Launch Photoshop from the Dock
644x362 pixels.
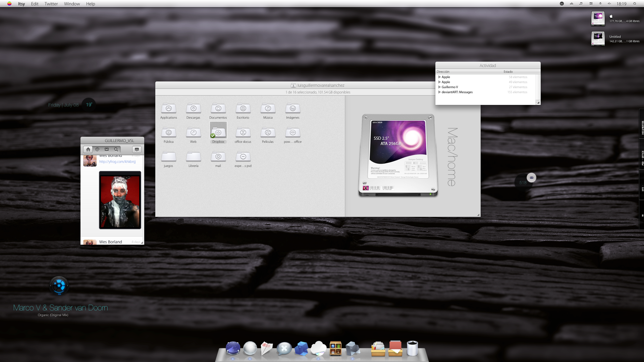(x=301, y=349)
